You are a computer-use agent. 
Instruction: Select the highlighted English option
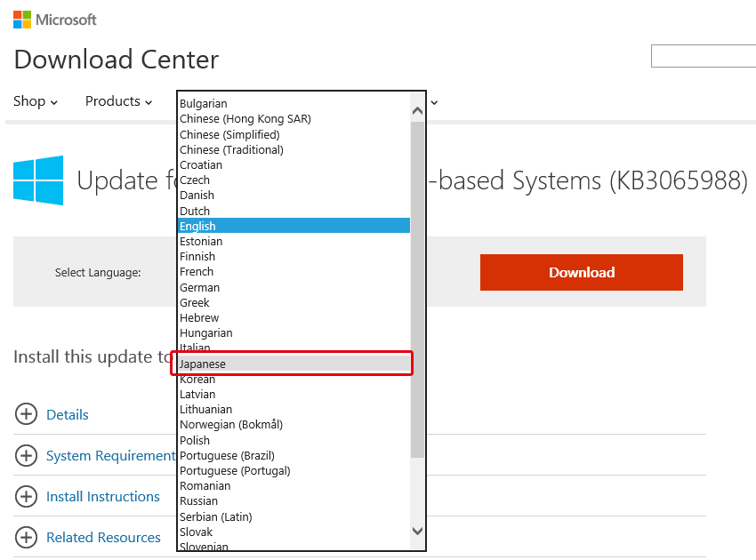tap(294, 226)
